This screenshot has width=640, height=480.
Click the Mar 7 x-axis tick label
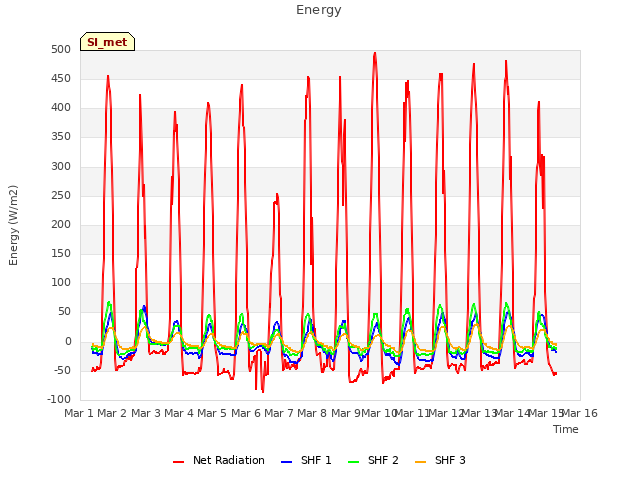(279, 413)
